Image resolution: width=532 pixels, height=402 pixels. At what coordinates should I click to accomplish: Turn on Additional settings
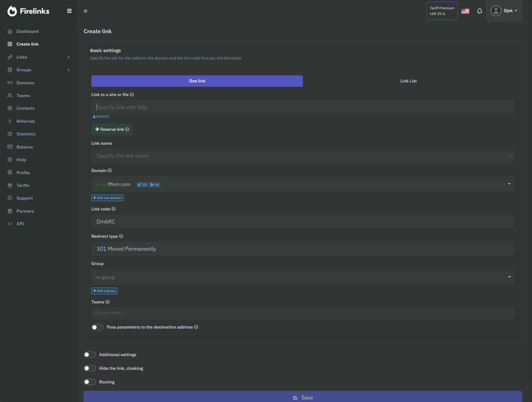90,354
